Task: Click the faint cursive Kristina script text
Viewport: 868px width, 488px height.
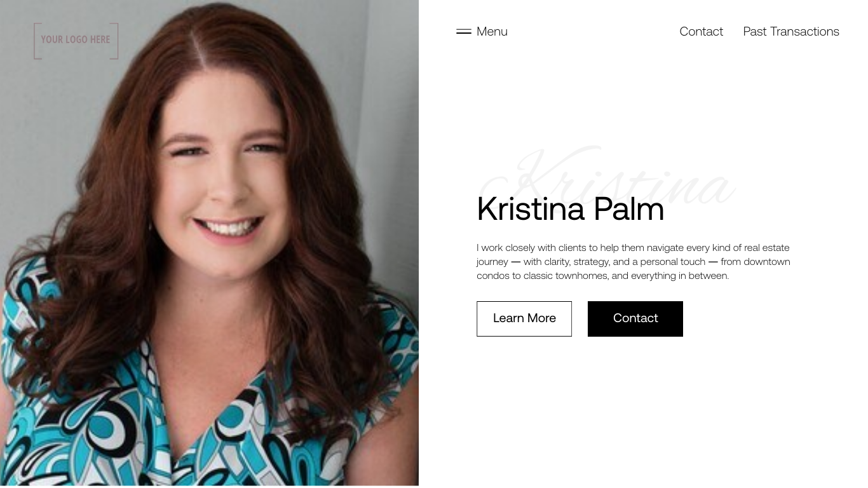Action: (607, 178)
